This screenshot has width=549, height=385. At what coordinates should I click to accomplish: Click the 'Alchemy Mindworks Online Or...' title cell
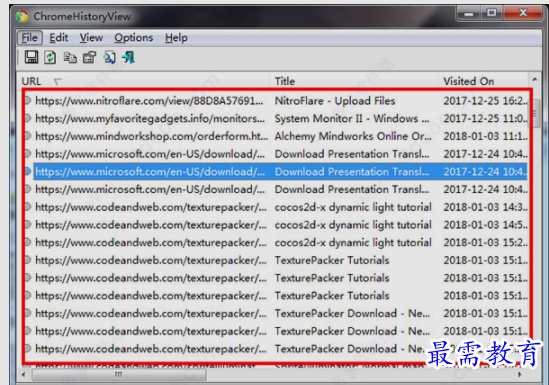click(x=353, y=136)
